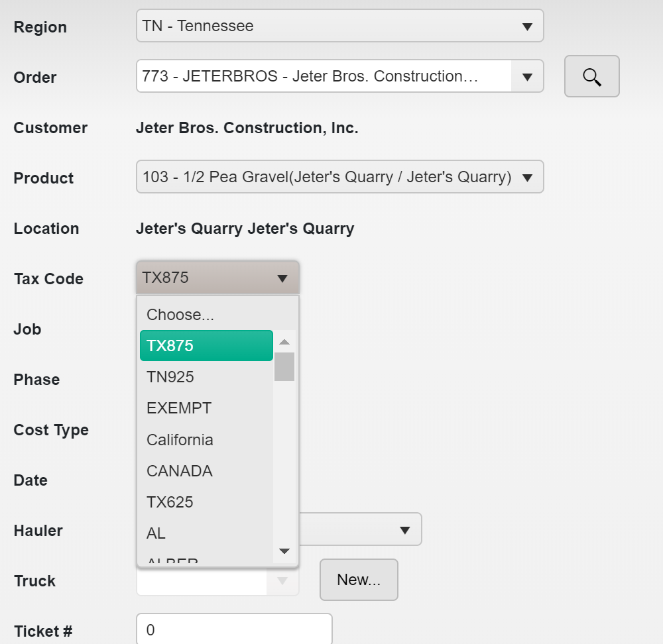Select the Choose... option
Viewport: 663px width, 644px height.
click(180, 314)
